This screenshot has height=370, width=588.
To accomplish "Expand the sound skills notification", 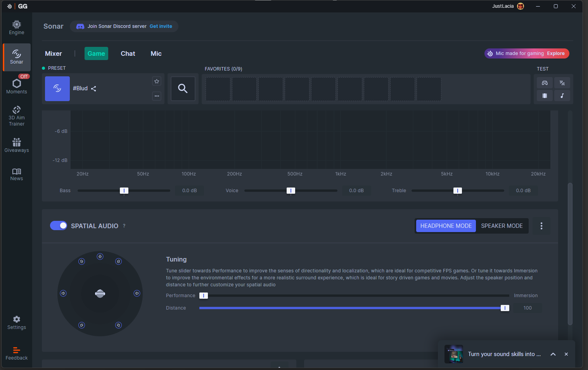I will pos(553,354).
